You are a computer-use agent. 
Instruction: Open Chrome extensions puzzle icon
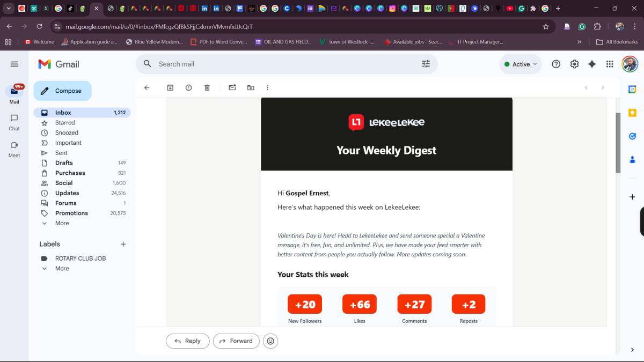597,26
